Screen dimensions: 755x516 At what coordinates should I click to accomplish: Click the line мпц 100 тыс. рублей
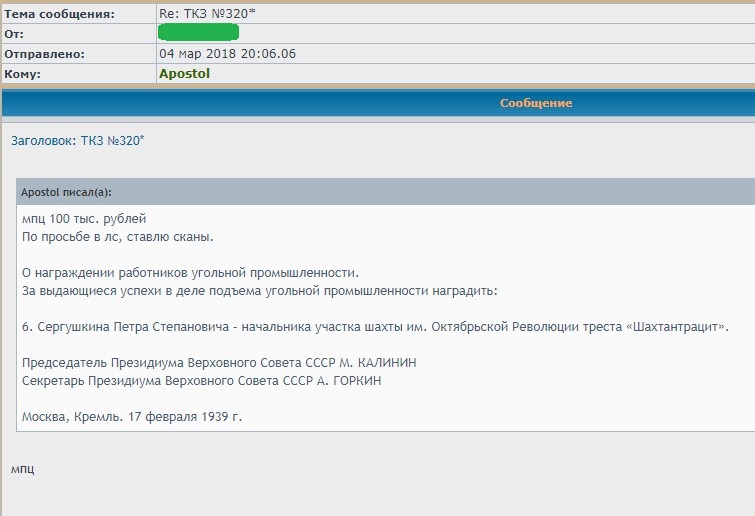coord(89,219)
